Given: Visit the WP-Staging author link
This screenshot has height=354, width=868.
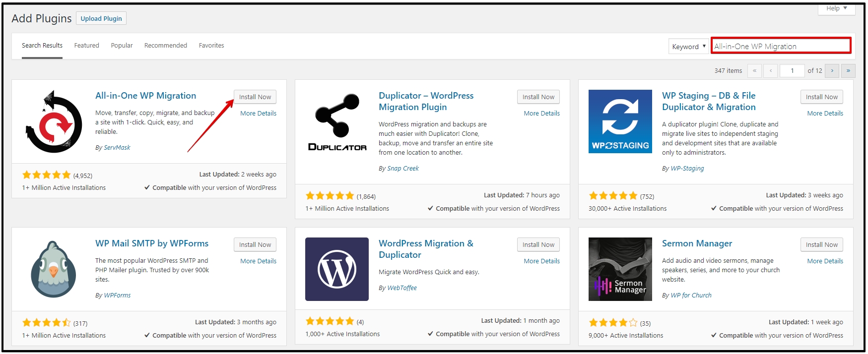Looking at the screenshot, I should (x=687, y=168).
